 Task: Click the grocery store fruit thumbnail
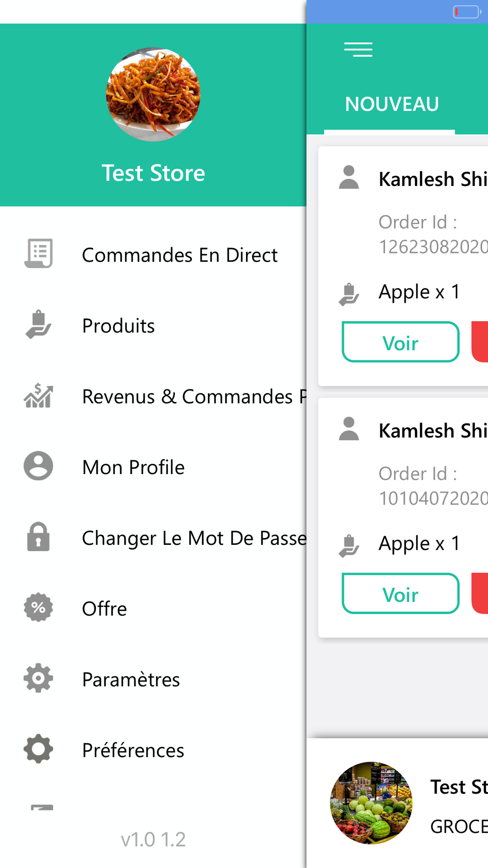coord(371,803)
